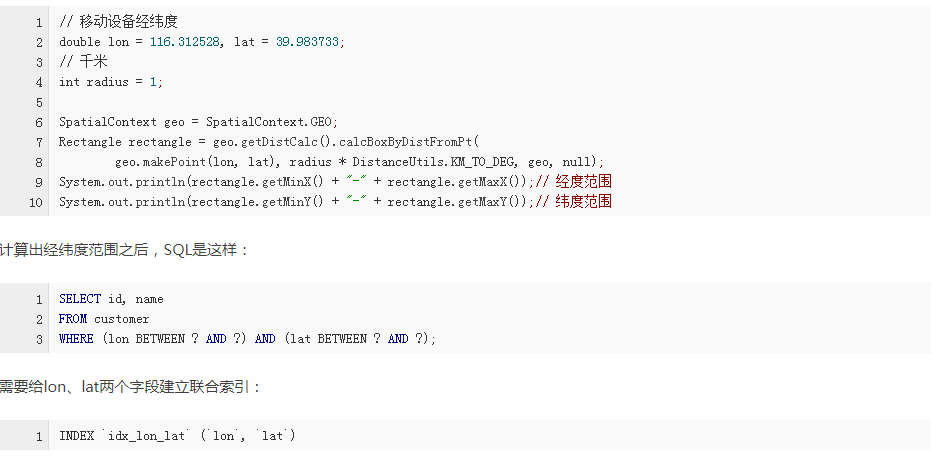Click line number 3 in the SQL block
This screenshot has height=465, width=931.
[x=39, y=340]
